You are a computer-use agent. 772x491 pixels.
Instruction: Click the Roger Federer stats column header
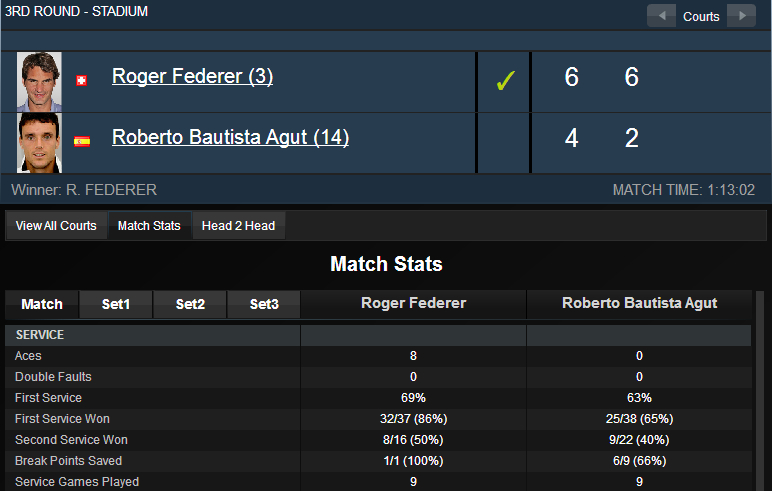point(413,303)
